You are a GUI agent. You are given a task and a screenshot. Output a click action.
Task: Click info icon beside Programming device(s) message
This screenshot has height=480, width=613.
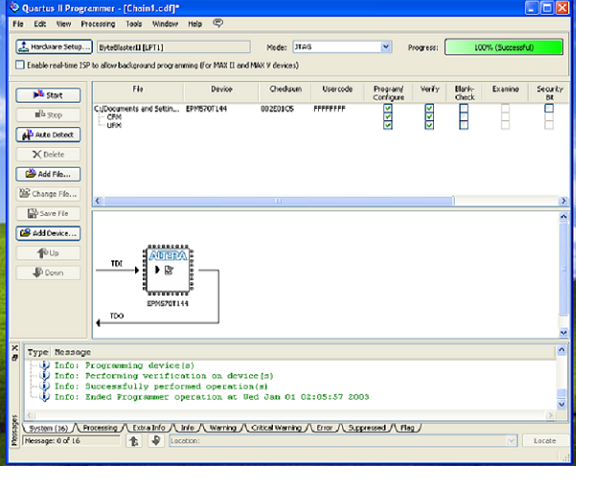pos(45,365)
